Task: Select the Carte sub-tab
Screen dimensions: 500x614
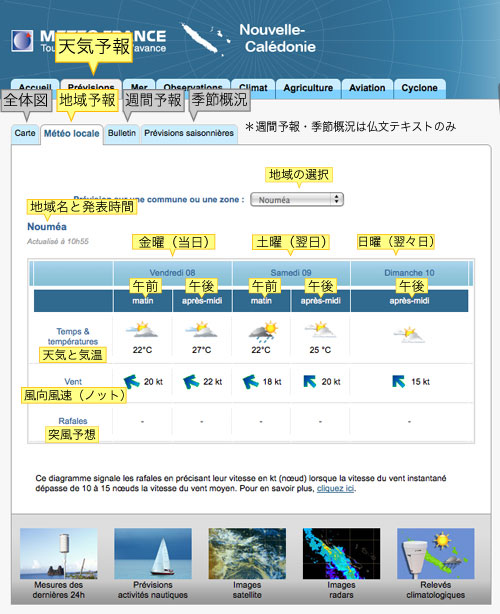Action: (25, 134)
